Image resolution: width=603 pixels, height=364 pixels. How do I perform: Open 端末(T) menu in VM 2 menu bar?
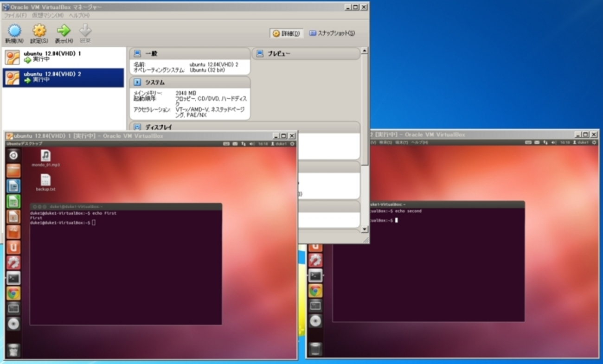click(401, 142)
